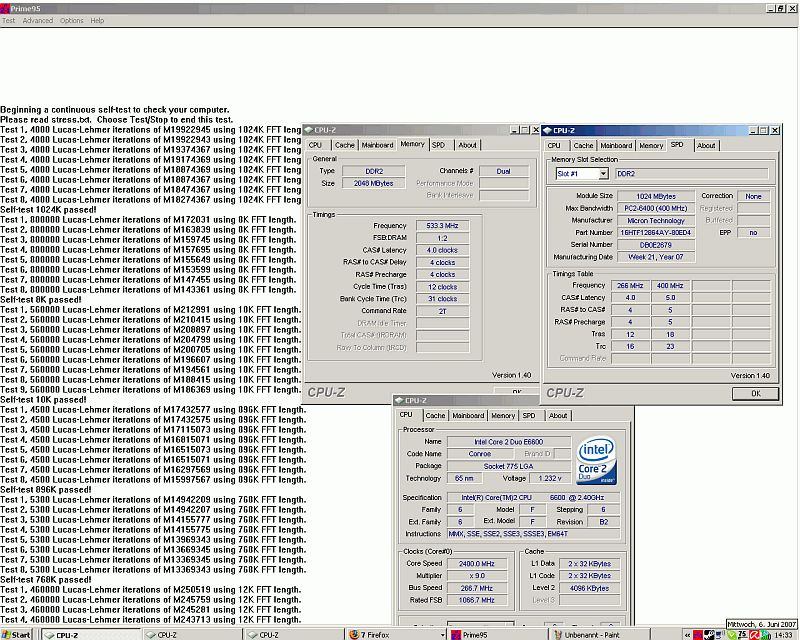Open the Memory tab in the processor window
Screen dimensions: 800x640
[503, 415]
